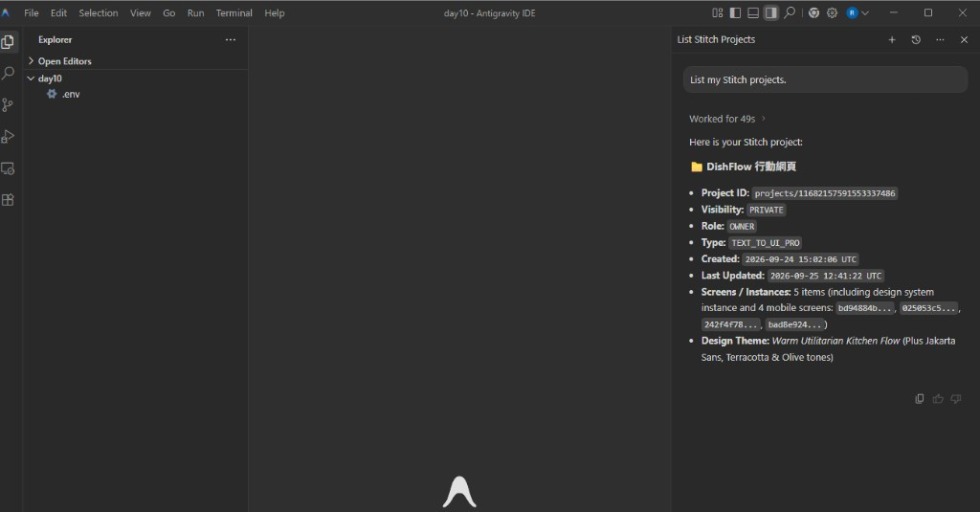Click the magnifier search icon in title bar
The height and width of the screenshot is (512, 980).
tap(790, 12)
